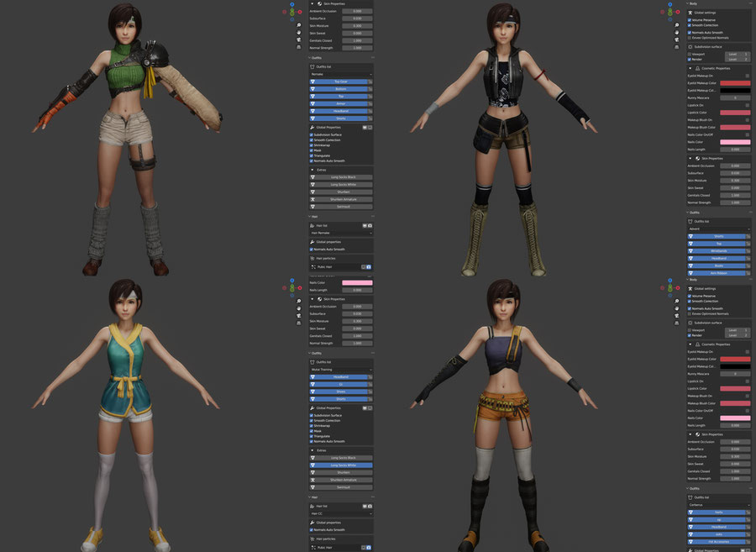Collapse Skin Properties in Wutai Training panel

(312, 299)
